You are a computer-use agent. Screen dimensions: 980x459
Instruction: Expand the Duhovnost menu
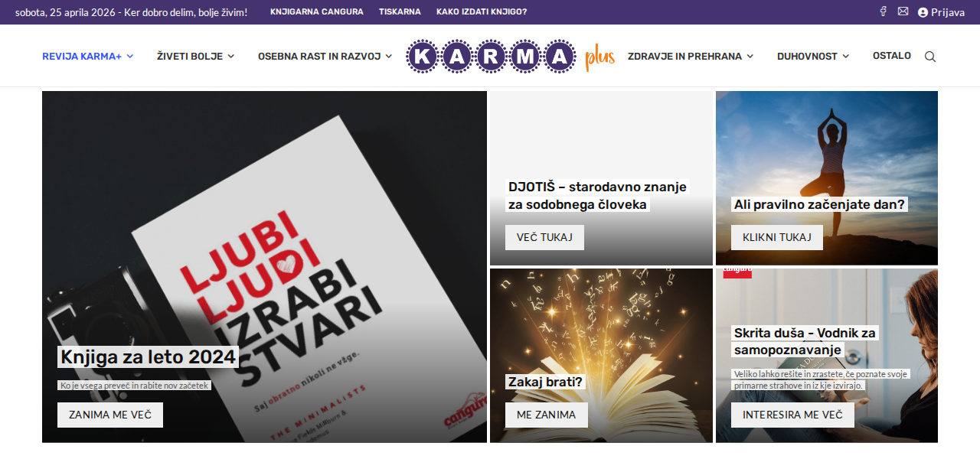pyautogui.click(x=813, y=56)
